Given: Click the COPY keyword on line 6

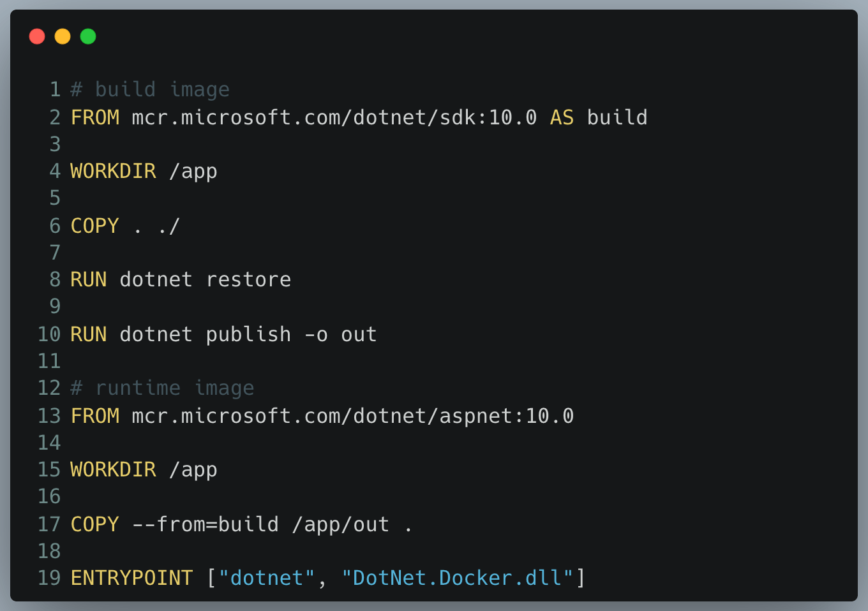Looking at the screenshot, I should [x=94, y=226].
